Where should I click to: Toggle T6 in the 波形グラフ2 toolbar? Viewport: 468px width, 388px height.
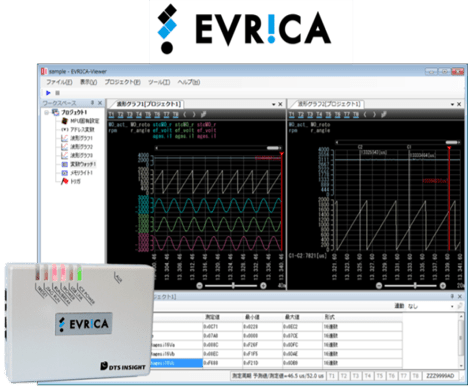click(x=338, y=115)
